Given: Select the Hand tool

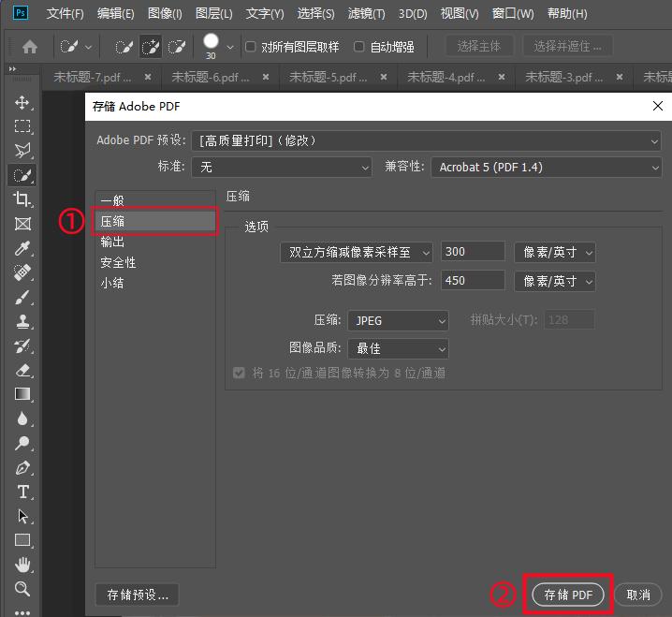Looking at the screenshot, I should (x=22, y=565).
